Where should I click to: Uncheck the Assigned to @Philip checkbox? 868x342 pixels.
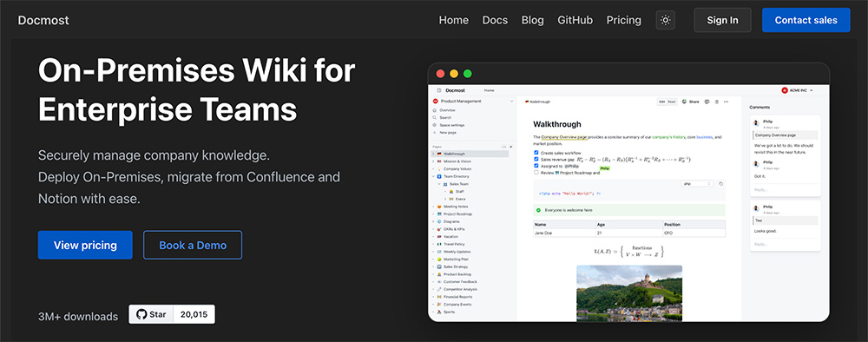pos(536,166)
